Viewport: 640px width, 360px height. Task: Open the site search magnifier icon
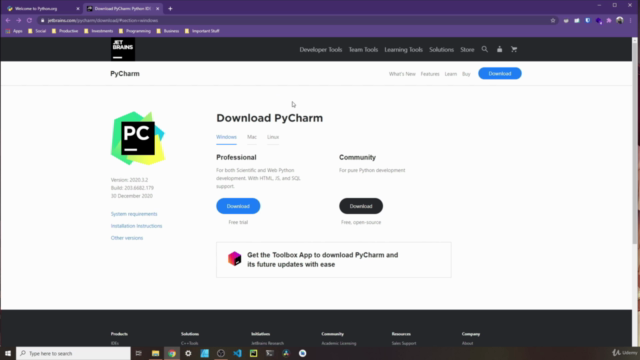[484, 49]
